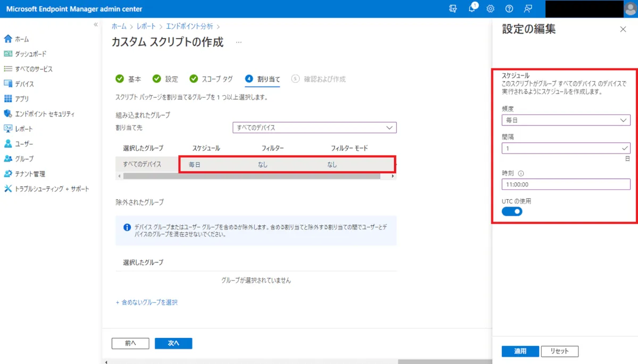This screenshot has width=638, height=364.
Task: Click the horizontal scrollbar under group table
Action: click(250, 176)
